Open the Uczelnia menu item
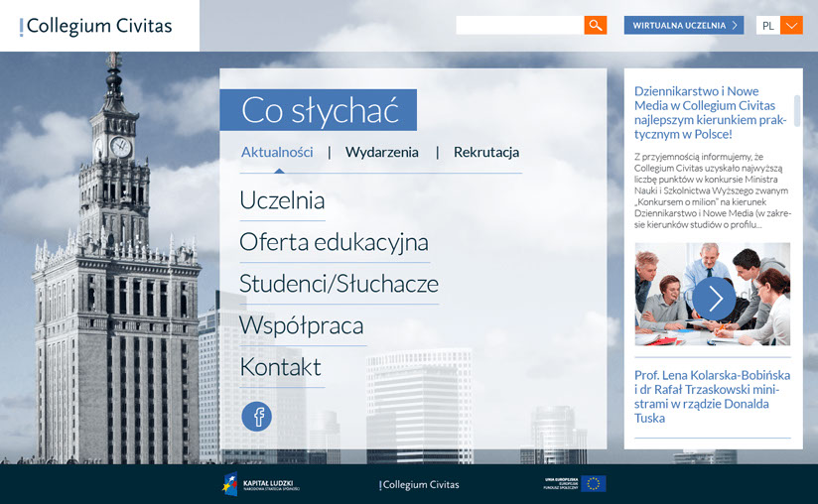This screenshot has height=504, width=818. point(282,200)
